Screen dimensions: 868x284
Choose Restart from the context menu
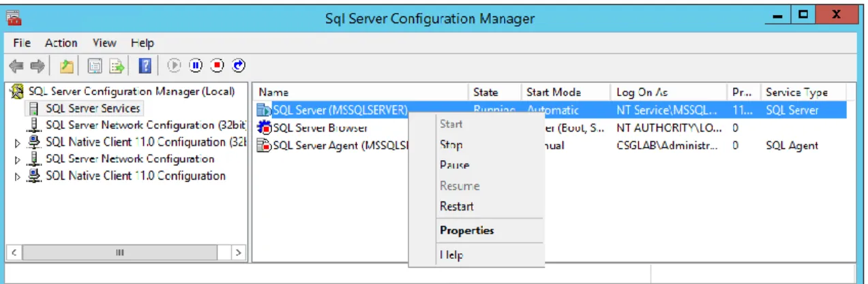coord(457,206)
